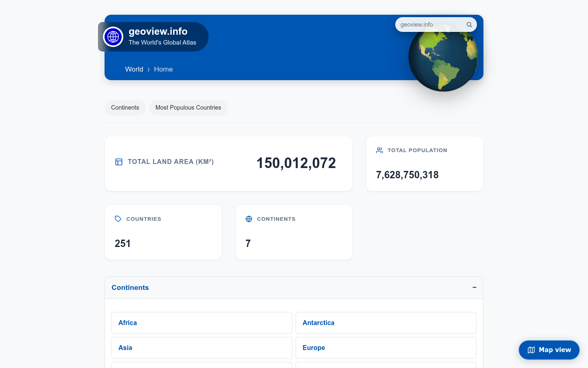Click the Continents section heading

(x=130, y=287)
